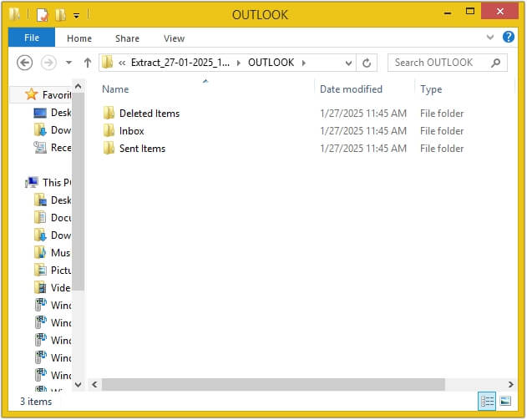Image resolution: width=527 pixels, height=420 pixels.
Task: Open the Help question mark icon
Action: (509, 38)
